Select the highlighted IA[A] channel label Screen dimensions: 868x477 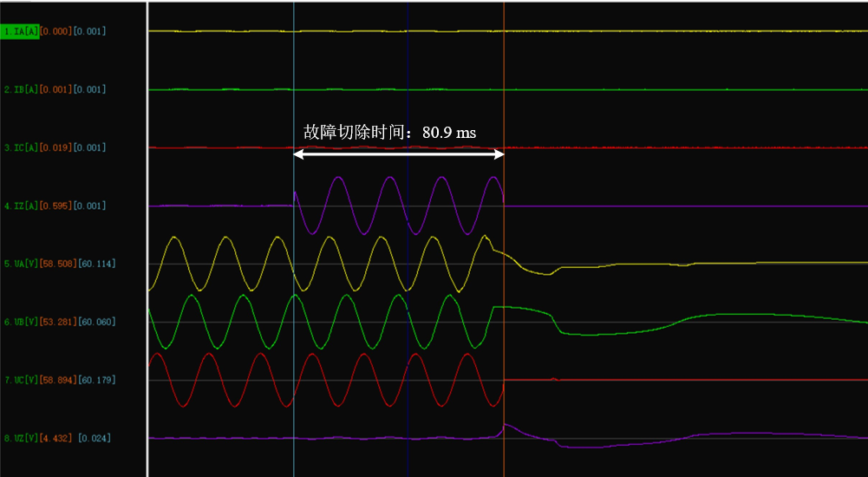pyautogui.click(x=20, y=31)
